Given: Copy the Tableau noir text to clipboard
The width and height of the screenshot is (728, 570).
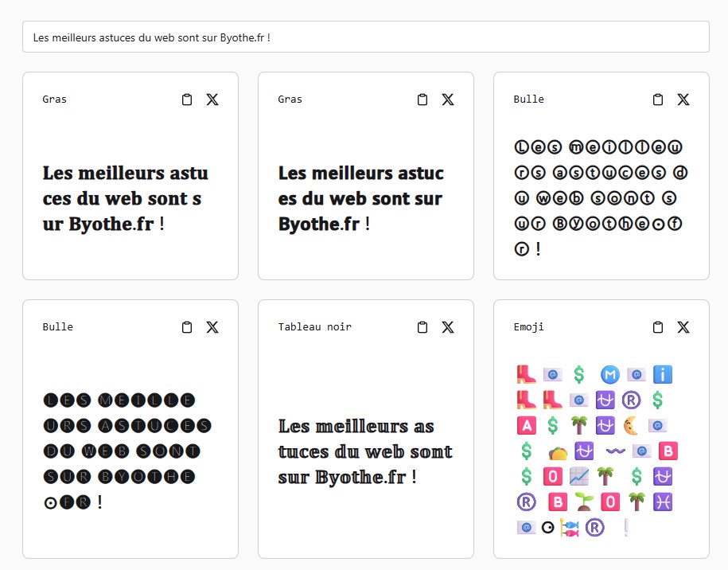Looking at the screenshot, I should pyautogui.click(x=422, y=327).
